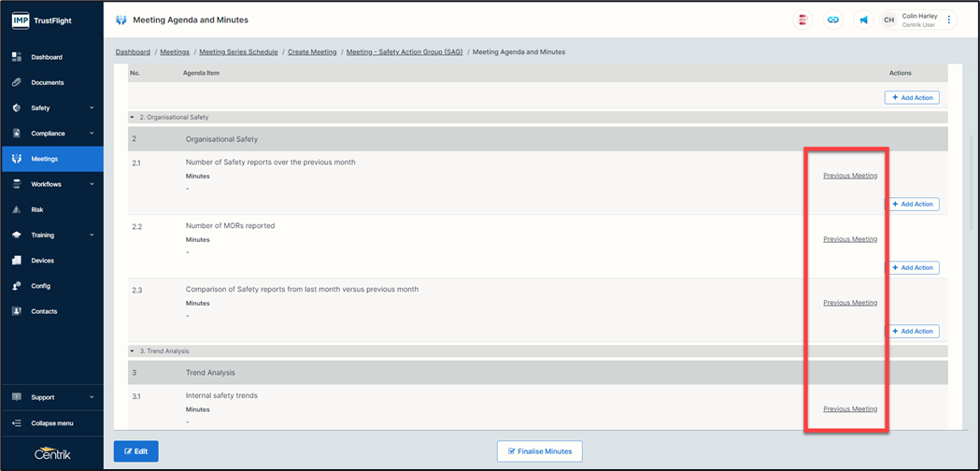Click the CH user avatar
Image resolution: width=980 pixels, height=471 pixels.
pos(888,20)
